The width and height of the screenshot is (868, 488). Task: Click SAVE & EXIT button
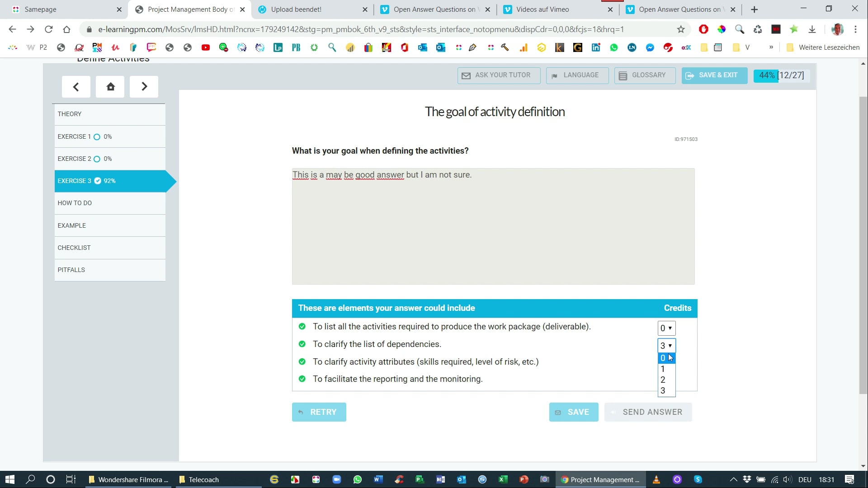click(714, 75)
